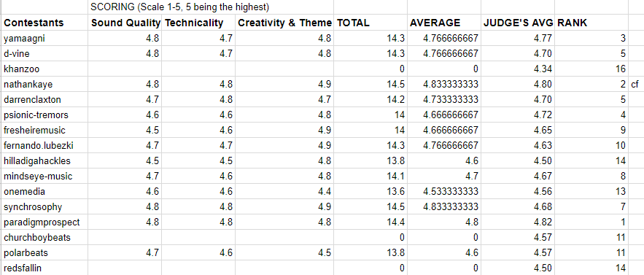Select yamaagni's AVERAGE value 4.766666667
Screen dimensions: 644x275
pyautogui.click(x=444, y=38)
